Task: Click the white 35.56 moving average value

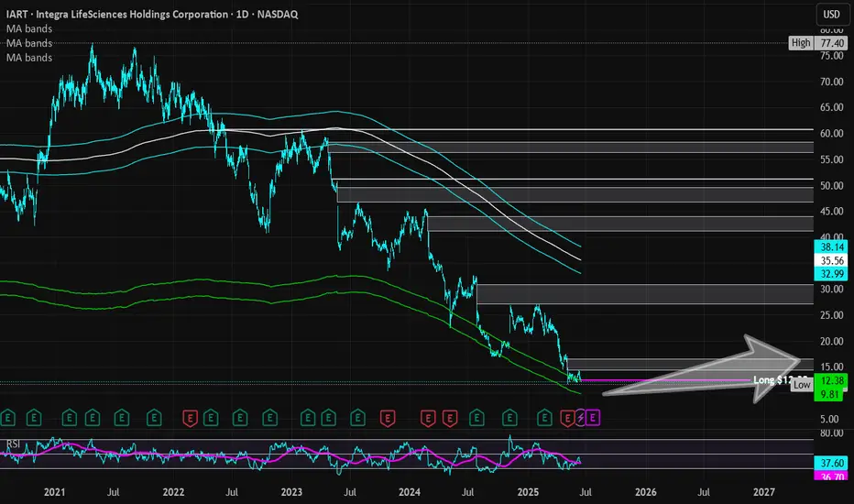Action: pyautogui.click(x=831, y=260)
